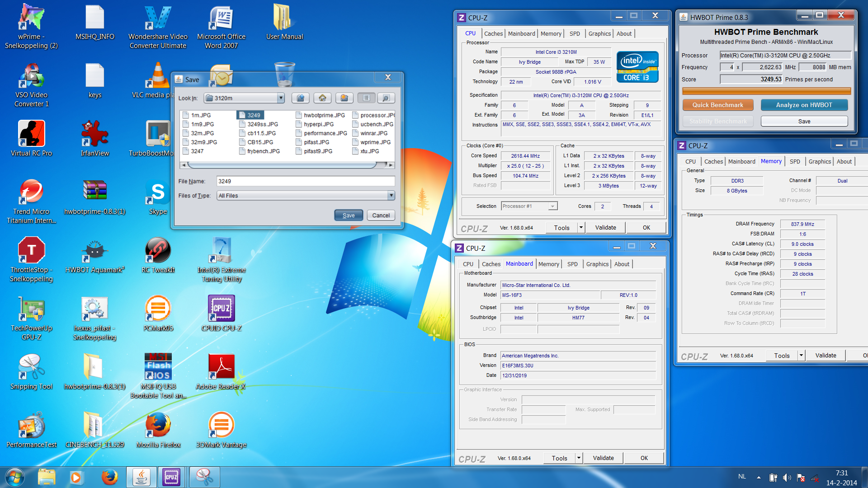
Task: Open MSIHQ USB Bootable Tool icon
Action: pyautogui.click(x=158, y=376)
